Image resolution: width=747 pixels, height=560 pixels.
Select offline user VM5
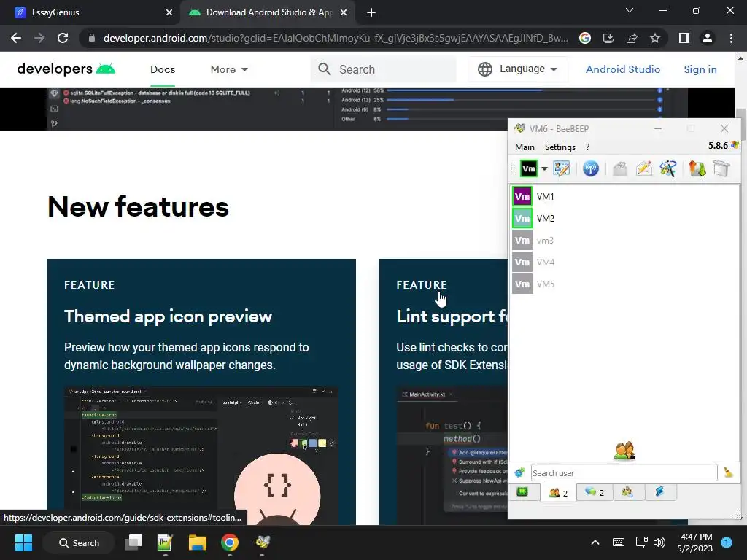(624, 284)
